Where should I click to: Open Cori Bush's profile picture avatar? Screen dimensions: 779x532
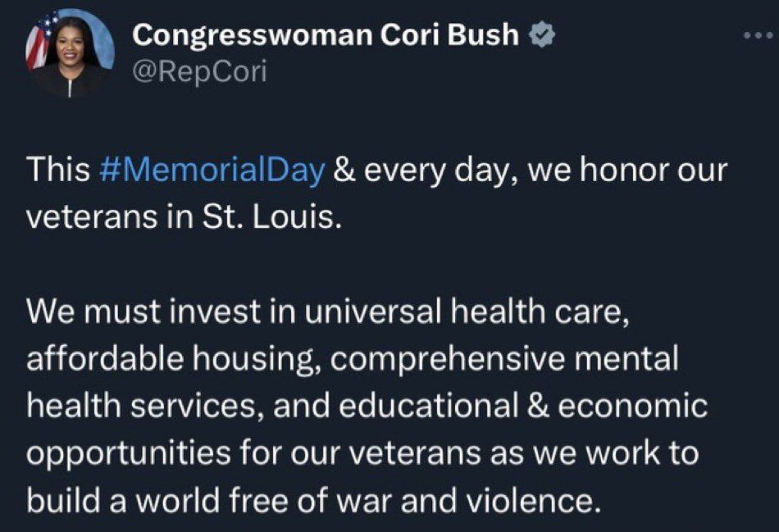[70, 53]
